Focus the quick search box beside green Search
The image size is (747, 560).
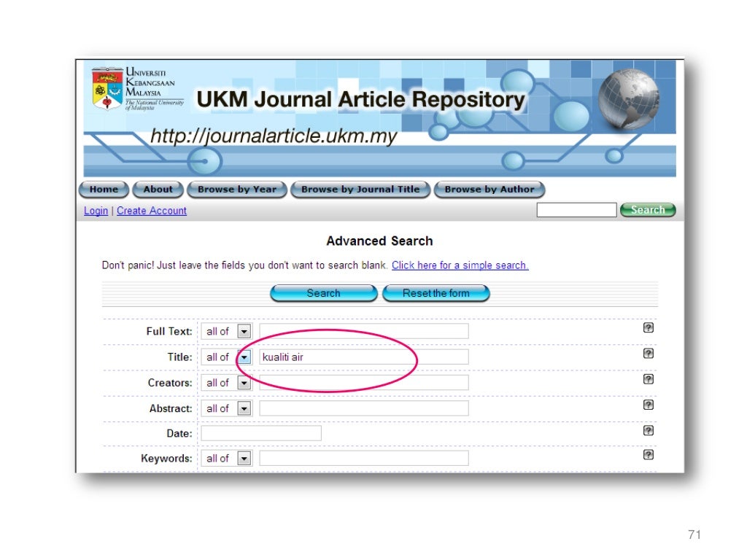pos(576,209)
